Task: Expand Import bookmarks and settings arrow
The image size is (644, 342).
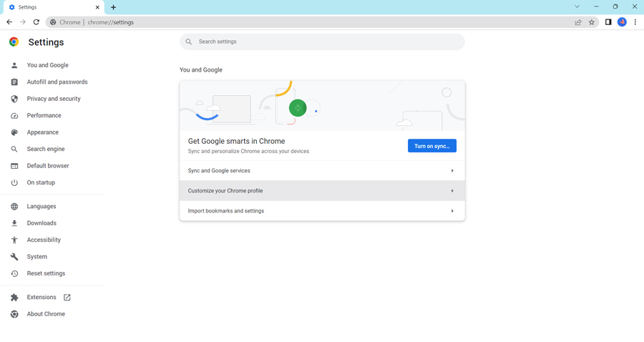Action: (452, 211)
